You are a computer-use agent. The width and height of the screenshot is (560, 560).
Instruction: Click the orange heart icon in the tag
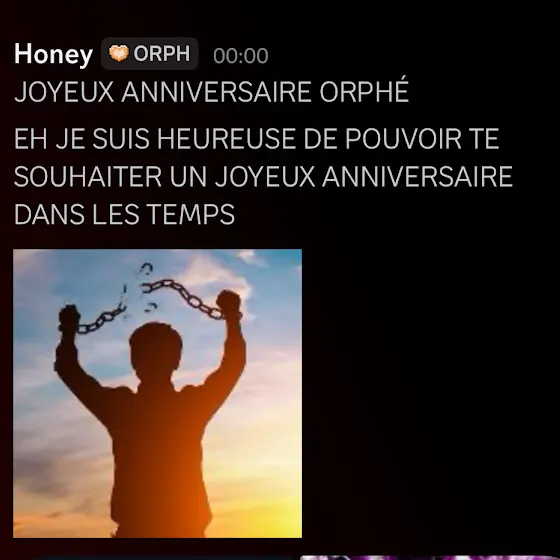(x=119, y=53)
